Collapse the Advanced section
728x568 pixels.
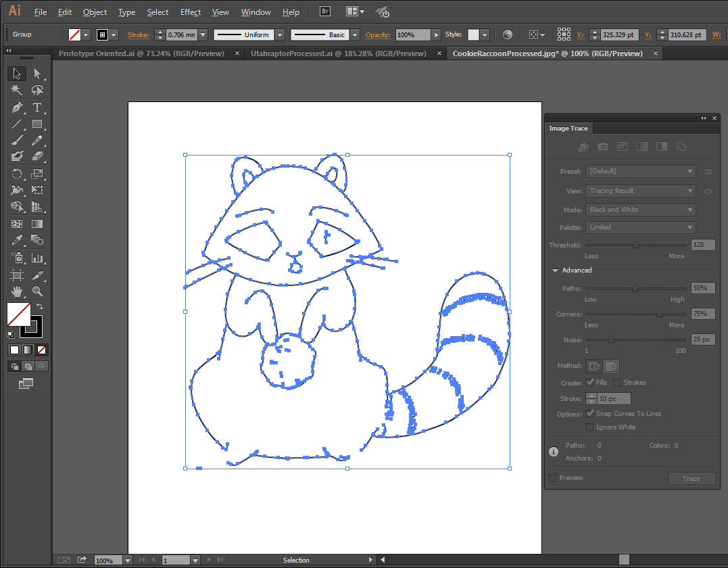[x=556, y=270]
